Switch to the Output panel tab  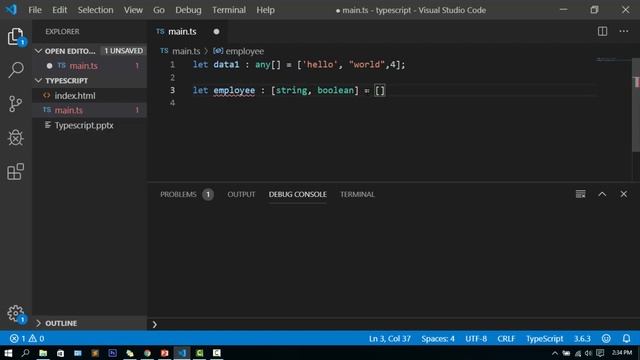click(241, 194)
